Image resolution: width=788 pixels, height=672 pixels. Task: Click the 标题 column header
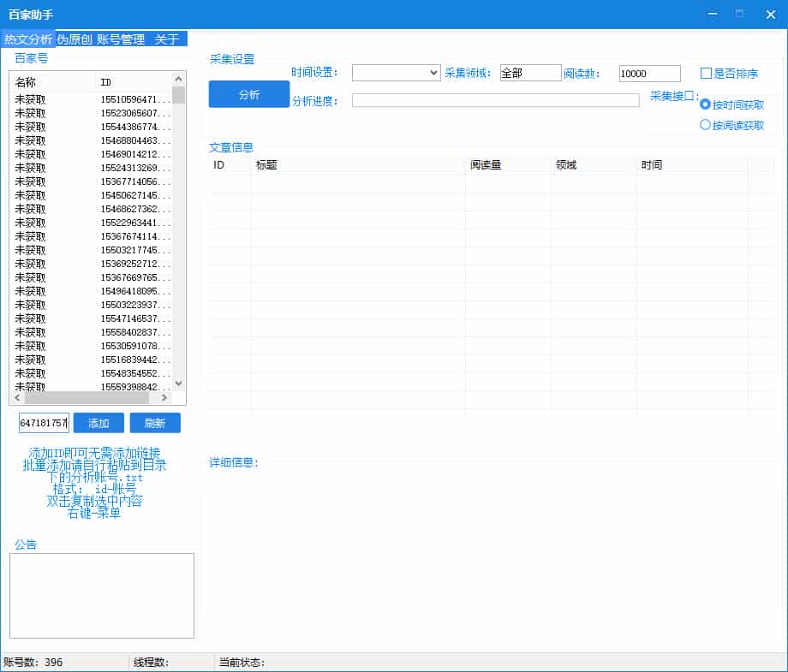[x=357, y=165]
